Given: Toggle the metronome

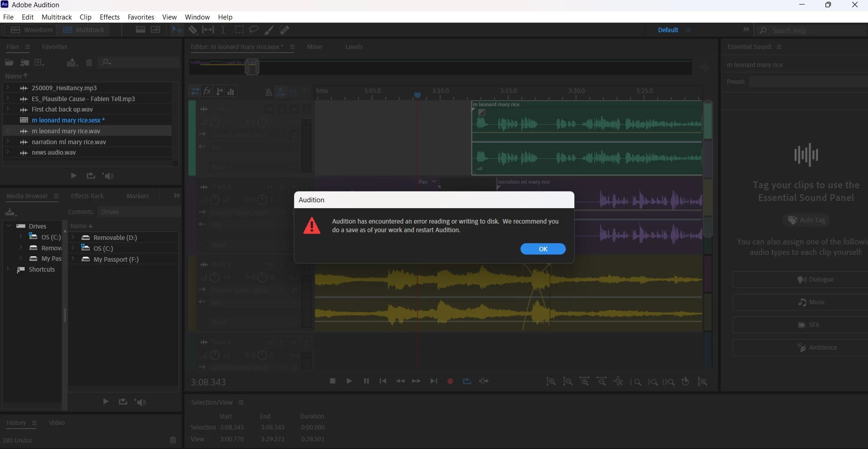Looking at the screenshot, I should [x=269, y=92].
